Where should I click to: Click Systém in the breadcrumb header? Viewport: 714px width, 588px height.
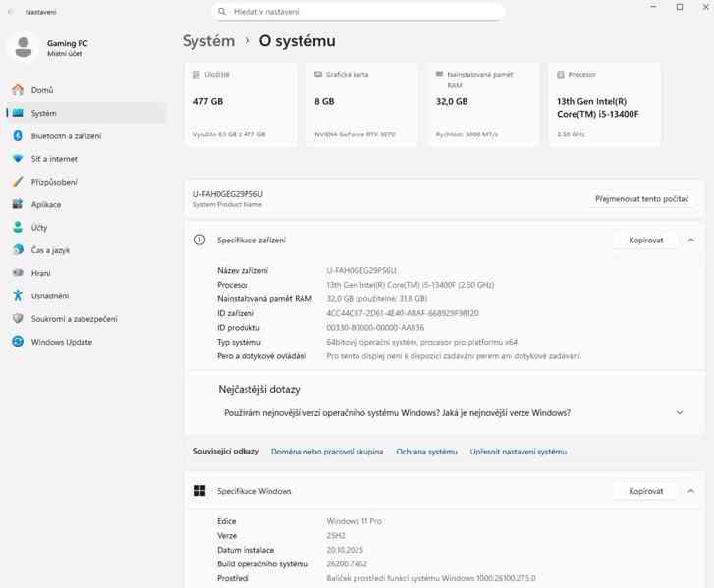(x=208, y=41)
